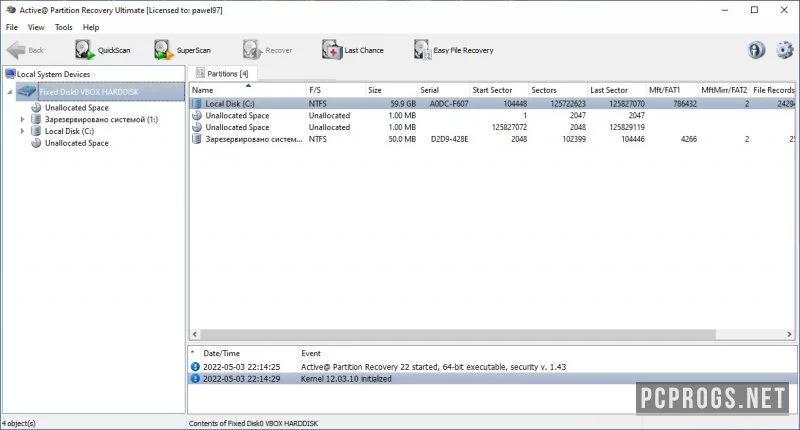Screen dimensions: 800x430
Task: Click the Local System Devices computer icon
Action: pos(10,74)
